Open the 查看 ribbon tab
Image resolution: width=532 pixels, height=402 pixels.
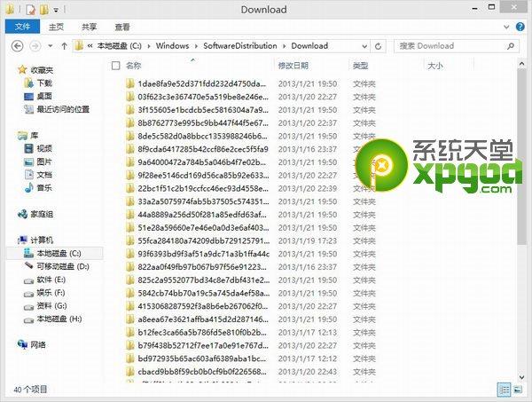[122, 27]
